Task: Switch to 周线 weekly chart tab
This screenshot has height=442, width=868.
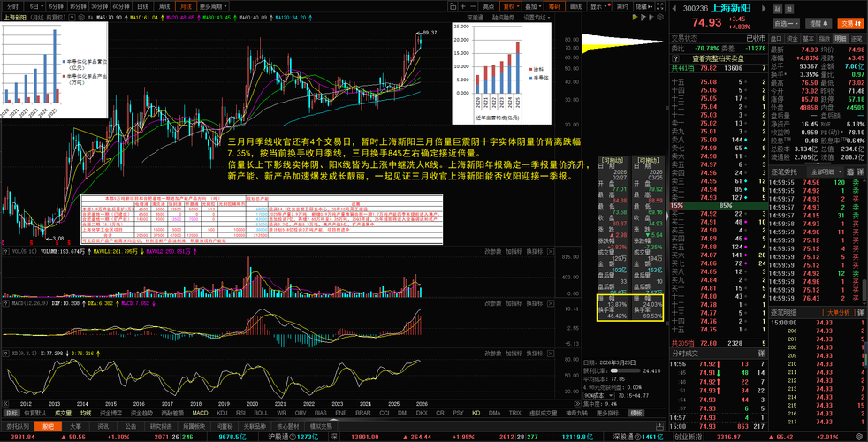Action: click(x=164, y=7)
